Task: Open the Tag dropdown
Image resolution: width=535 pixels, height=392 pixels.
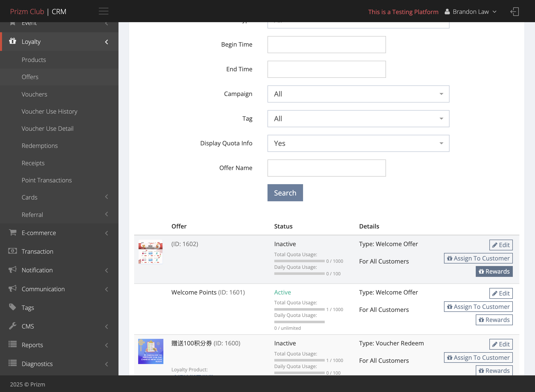Action: [358, 119]
